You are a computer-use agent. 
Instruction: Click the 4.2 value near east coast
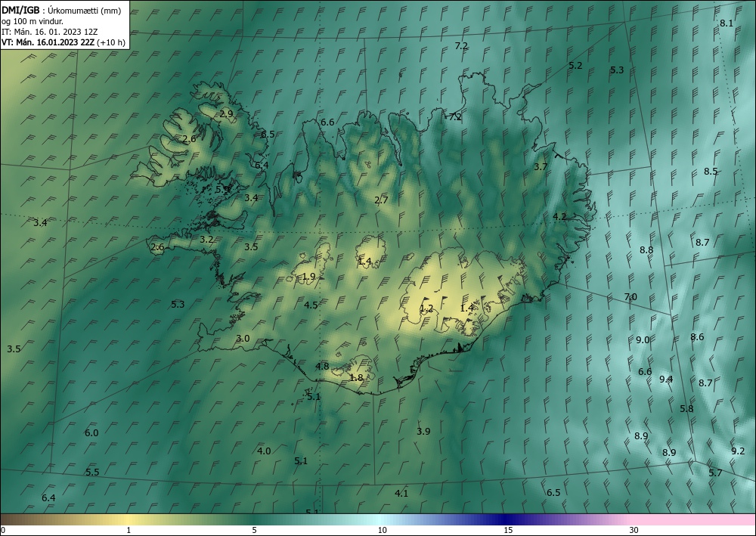(x=559, y=217)
